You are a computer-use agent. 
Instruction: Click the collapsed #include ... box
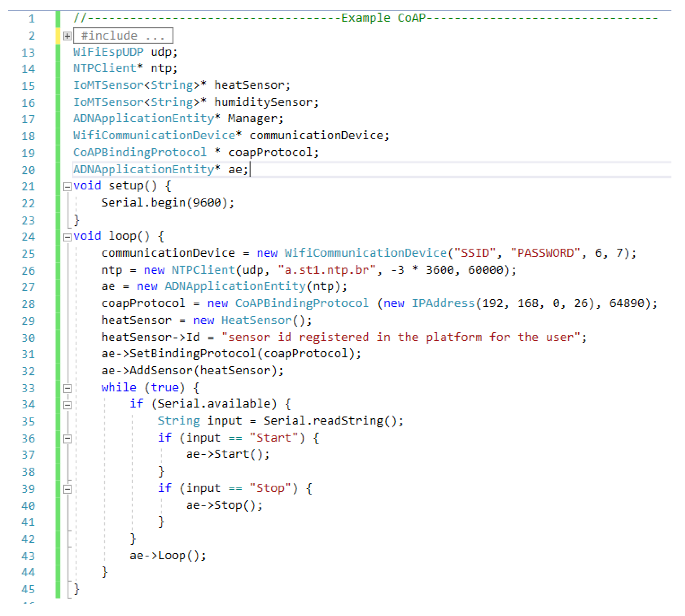point(123,35)
